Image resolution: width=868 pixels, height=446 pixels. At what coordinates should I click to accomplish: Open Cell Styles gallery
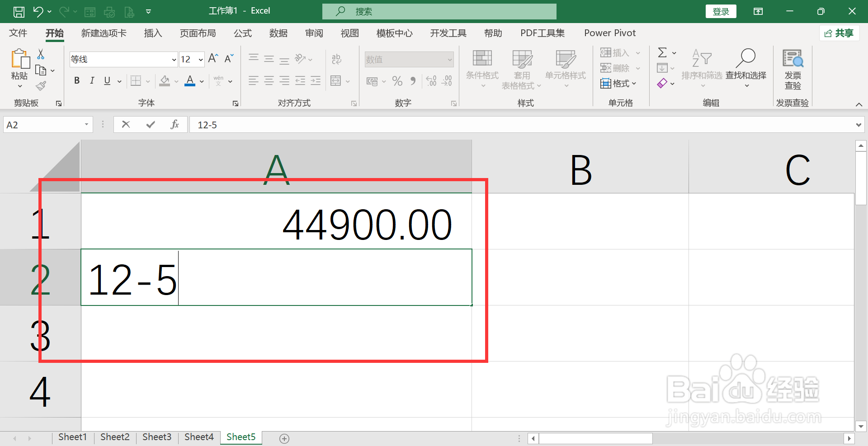pos(565,69)
